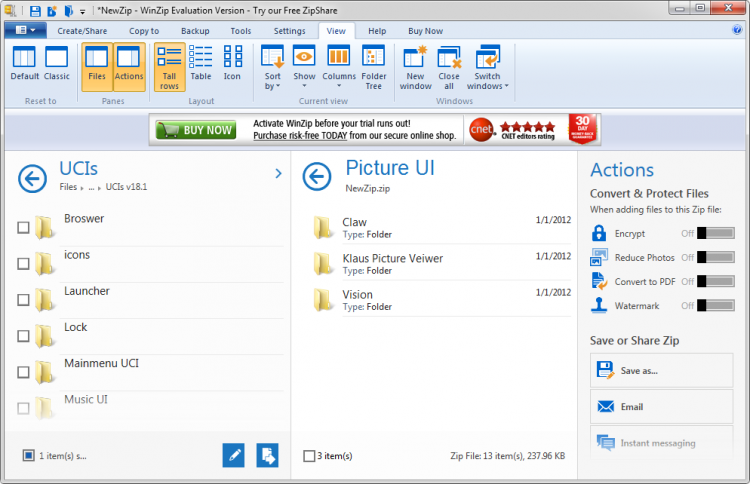Click the blue pencil edit icon
The width and height of the screenshot is (750, 484).
coord(233,455)
